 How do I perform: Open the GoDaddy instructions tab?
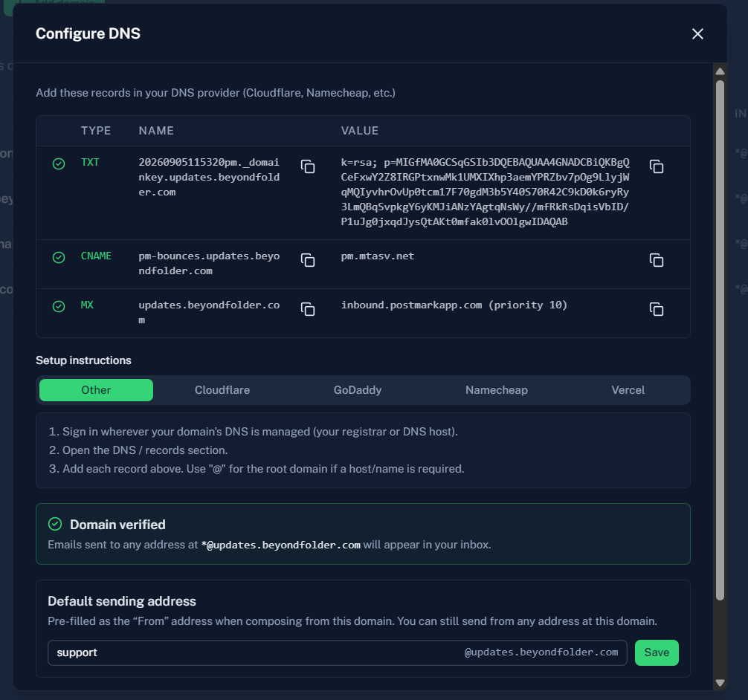358,390
